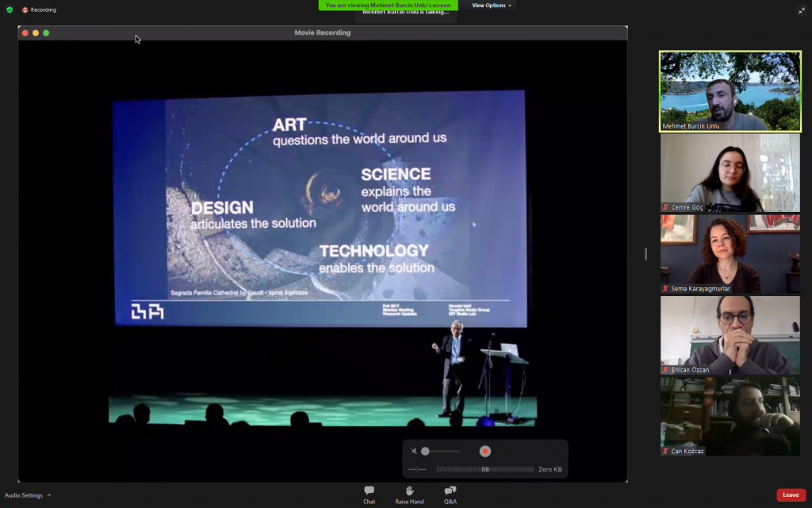Screen dimensions: 812x508
Task: Leave the meeting
Action: tap(791, 495)
